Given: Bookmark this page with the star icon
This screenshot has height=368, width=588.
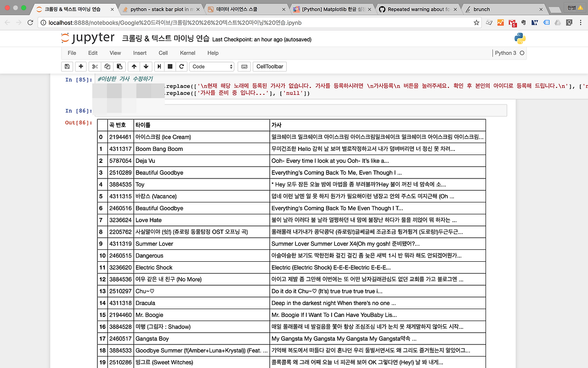Looking at the screenshot, I should 476,22.
